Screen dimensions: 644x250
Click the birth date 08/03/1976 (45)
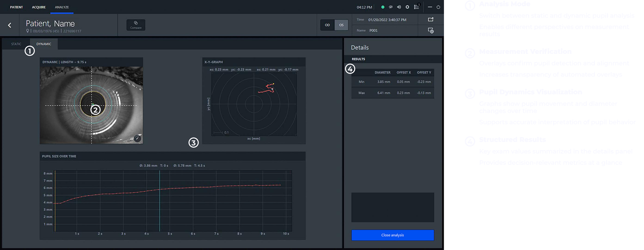[46, 31]
